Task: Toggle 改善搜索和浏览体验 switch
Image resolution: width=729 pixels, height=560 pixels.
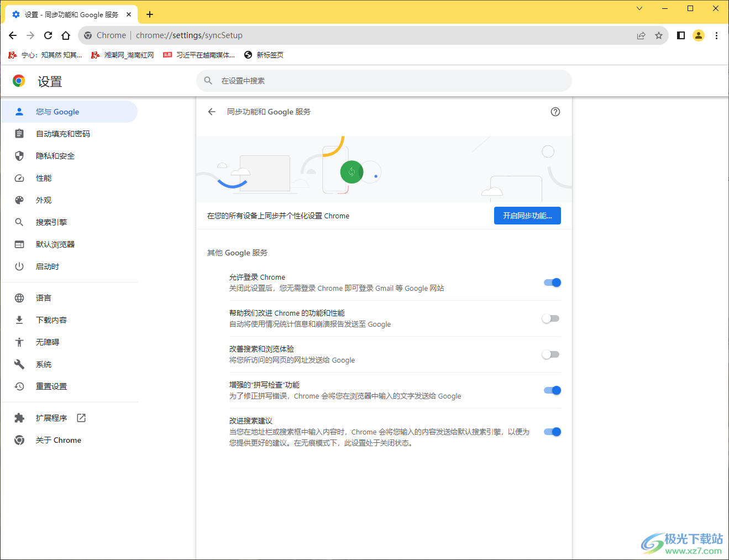Action: point(550,354)
